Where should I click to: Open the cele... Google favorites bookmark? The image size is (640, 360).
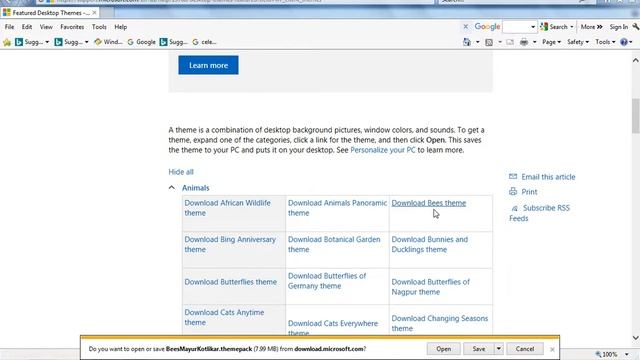pos(204,42)
